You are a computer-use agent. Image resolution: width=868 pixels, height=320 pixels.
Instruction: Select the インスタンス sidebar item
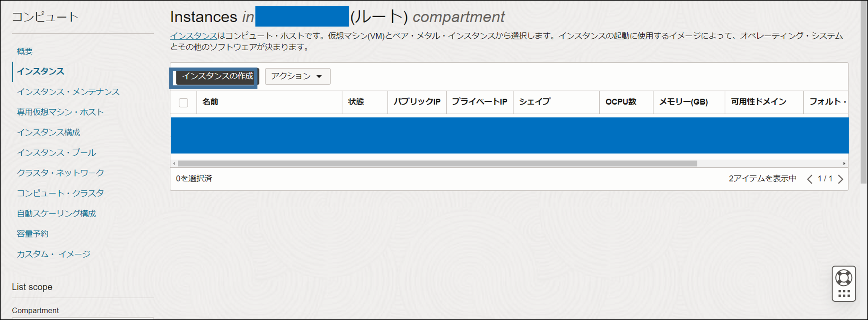(x=40, y=71)
